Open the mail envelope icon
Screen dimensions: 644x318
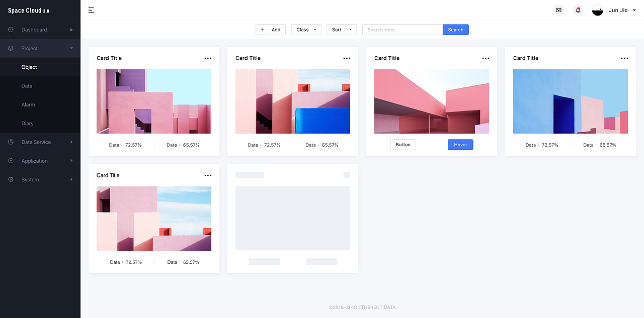[x=558, y=10]
